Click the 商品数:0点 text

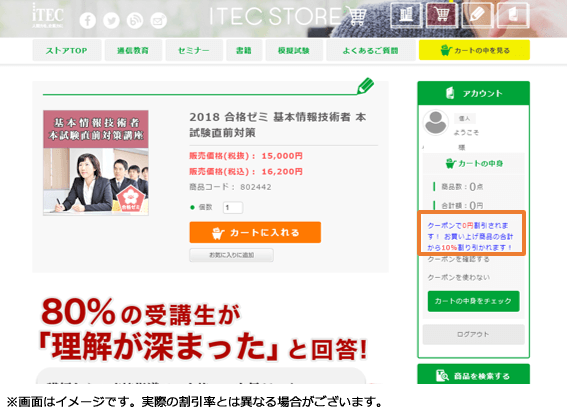coord(462,187)
